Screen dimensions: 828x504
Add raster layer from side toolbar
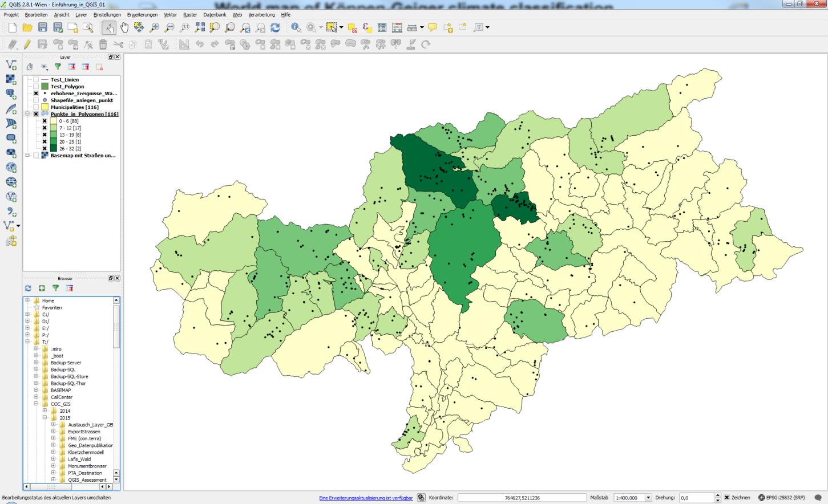pos(11,80)
